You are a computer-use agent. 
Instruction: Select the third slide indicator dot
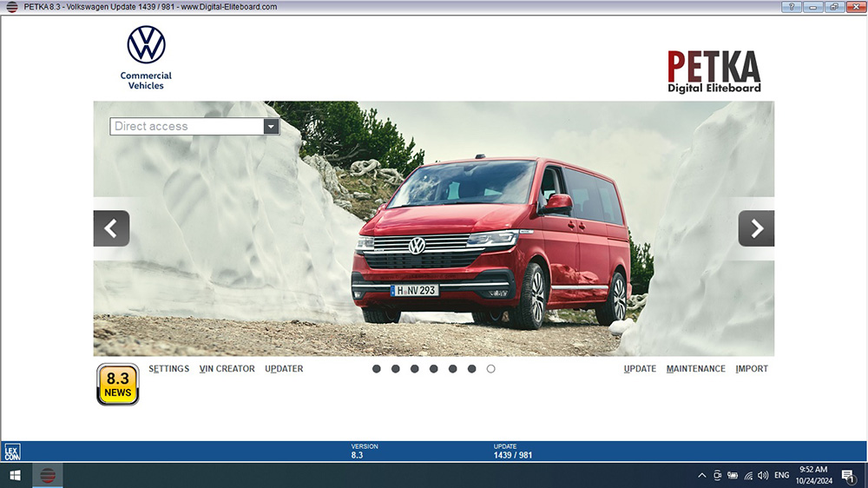click(415, 369)
